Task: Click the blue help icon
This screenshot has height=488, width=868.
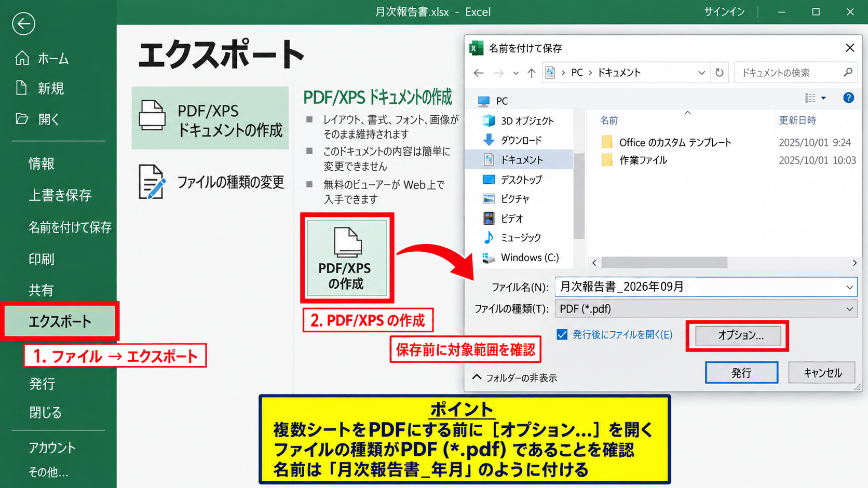Action: [x=849, y=98]
